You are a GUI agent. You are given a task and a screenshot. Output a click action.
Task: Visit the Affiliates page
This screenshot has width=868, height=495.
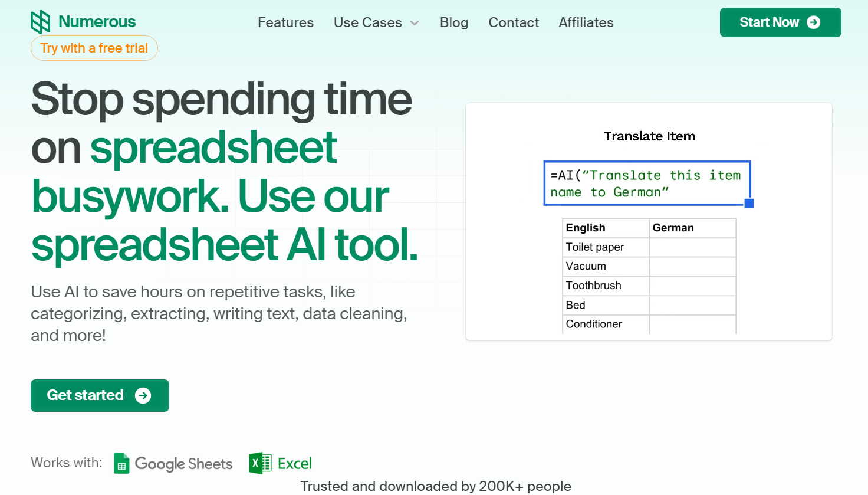coord(586,22)
